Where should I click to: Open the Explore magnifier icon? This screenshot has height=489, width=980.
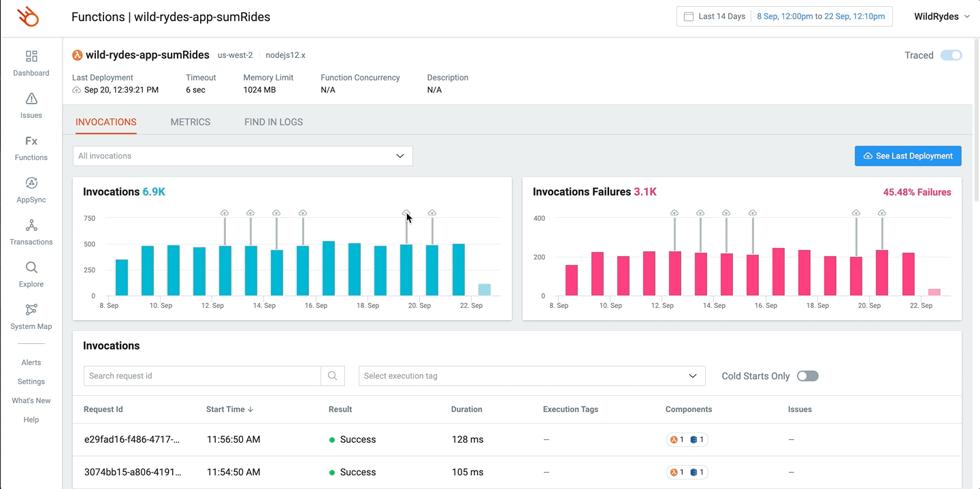[31, 267]
